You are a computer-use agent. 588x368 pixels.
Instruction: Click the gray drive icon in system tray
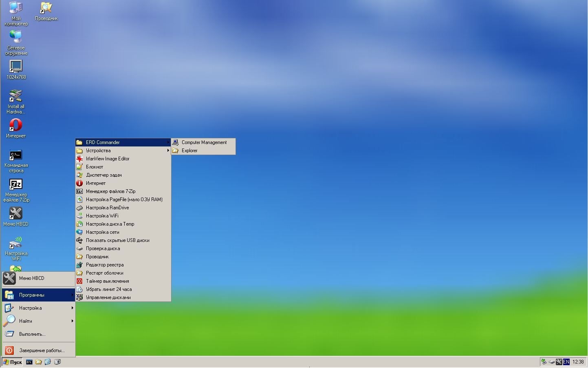551,362
